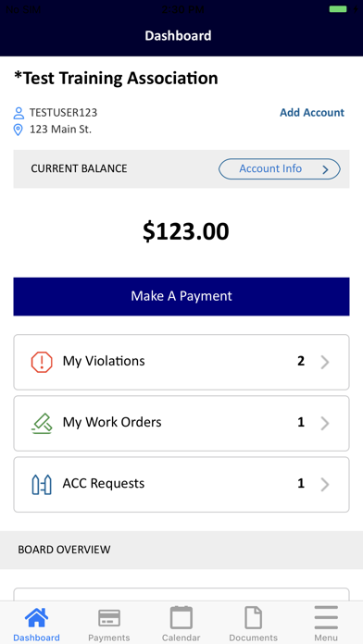The height and width of the screenshot is (644, 363).
Task: Tap the Dashboard home icon
Action: 36,618
